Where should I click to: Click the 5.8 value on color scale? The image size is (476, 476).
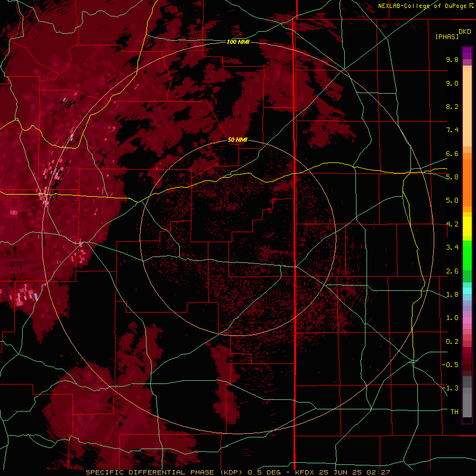coord(452,177)
